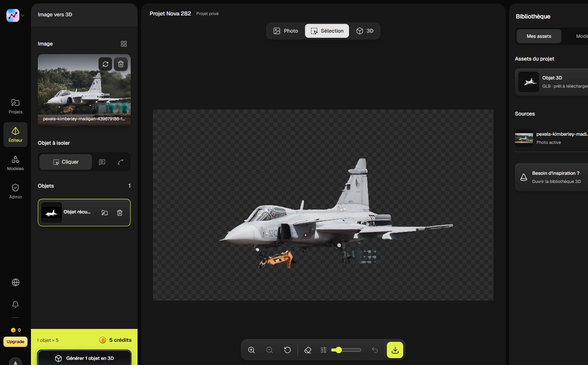Screen dimensions: 588x365
Task: Delete the Objet récu... object with trash icon
Action: [x=120, y=213]
